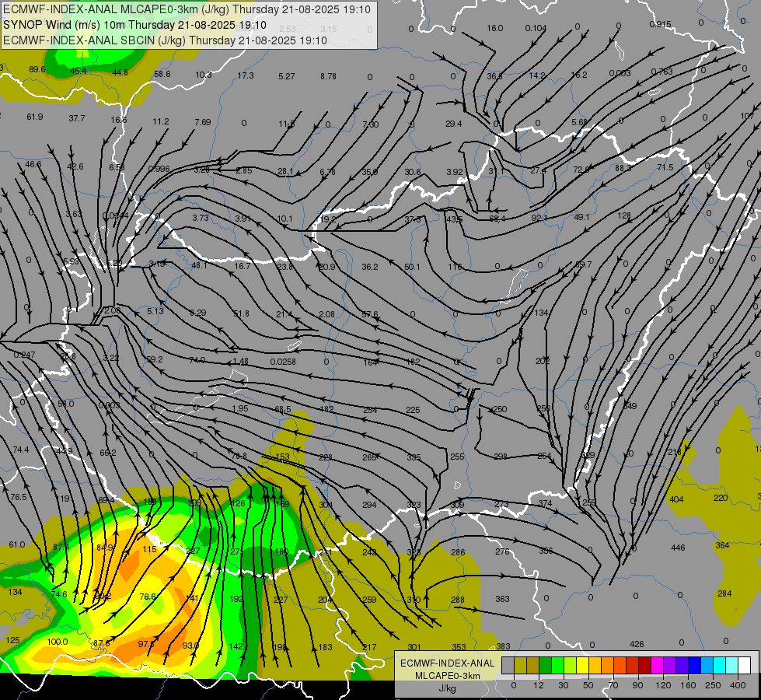Select the map value 220
This screenshot has width=761, height=700.
pyautogui.click(x=721, y=498)
